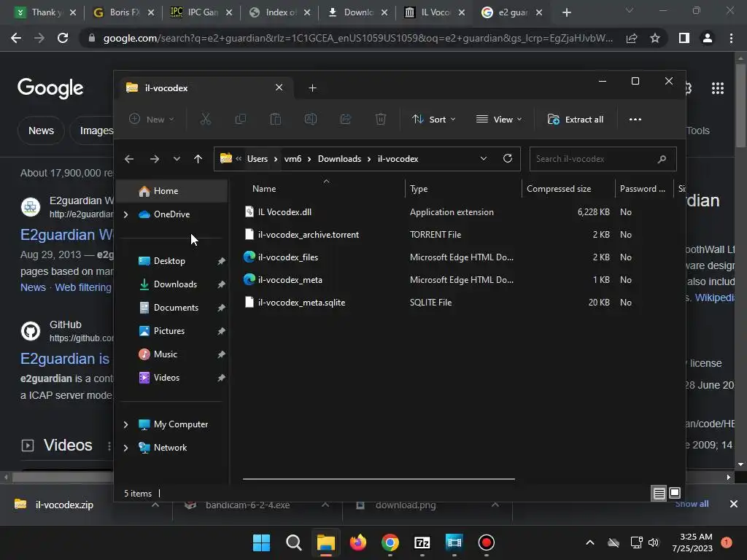Switch to the Index of Chrome tab
This screenshot has width=747, height=560.
tap(279, 12)
